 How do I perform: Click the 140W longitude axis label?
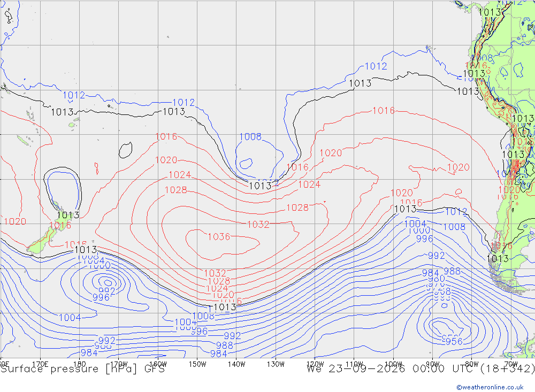(x=236, y=364)
